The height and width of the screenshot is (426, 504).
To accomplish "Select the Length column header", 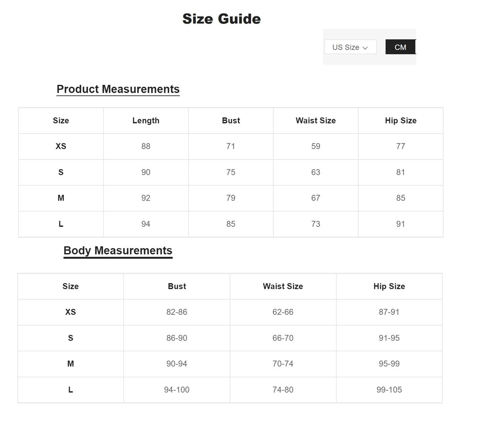I will (x=146, y=120).
